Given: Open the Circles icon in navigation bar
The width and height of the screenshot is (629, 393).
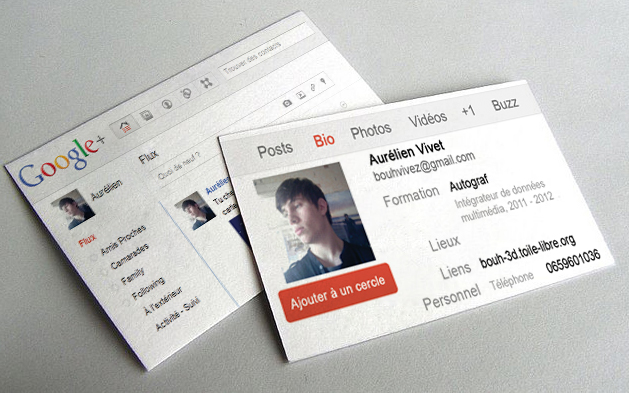Looking at the screenshot, I should click(187, 94).
